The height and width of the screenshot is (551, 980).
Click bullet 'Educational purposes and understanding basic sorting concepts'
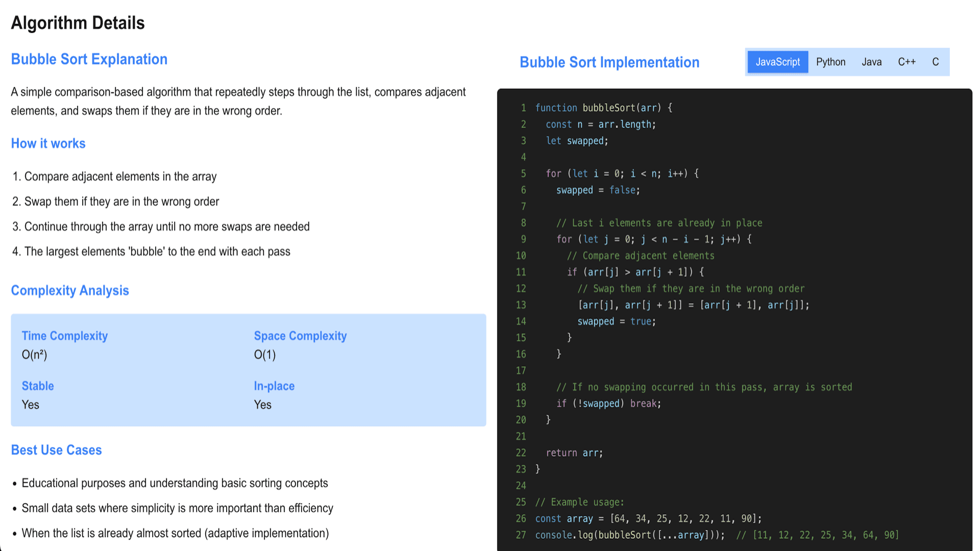(x=175, y=483)
